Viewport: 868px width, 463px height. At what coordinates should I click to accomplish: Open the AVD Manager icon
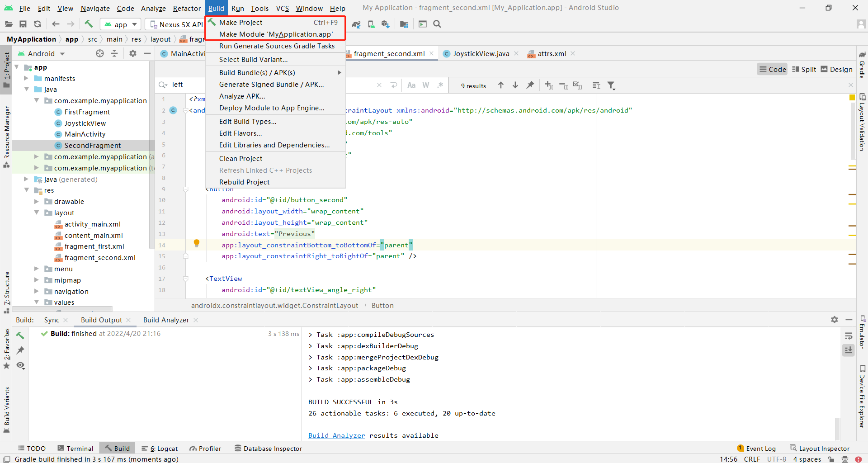pos(371,24)
